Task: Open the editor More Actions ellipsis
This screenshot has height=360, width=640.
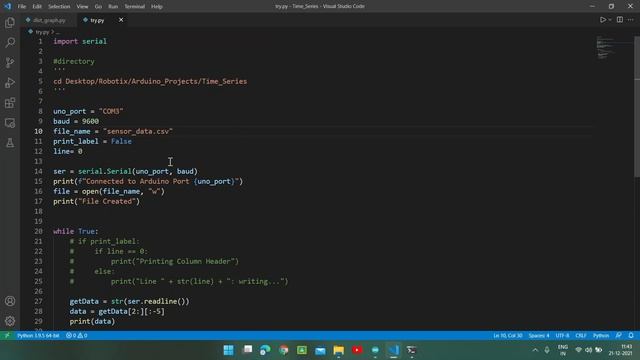Action: click(x=631, y=20)
